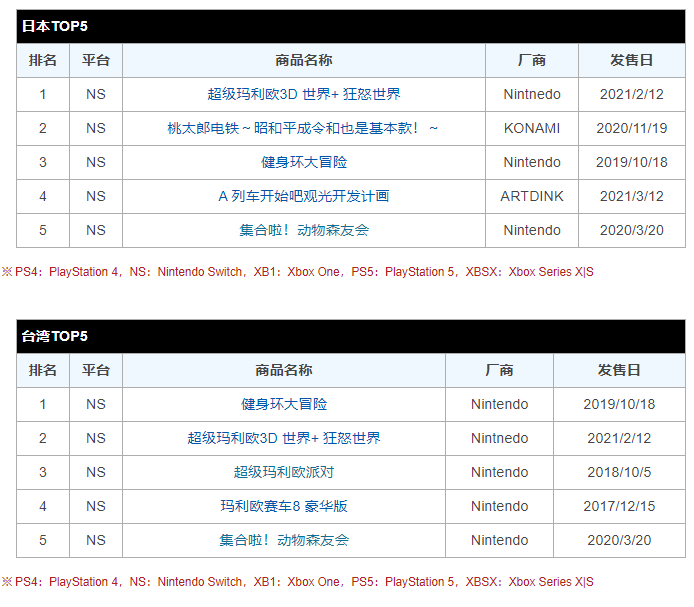Viewport: 694px width, 607px height.
Task: Click the 2017/12/15 release date cell
Action: 619,506
